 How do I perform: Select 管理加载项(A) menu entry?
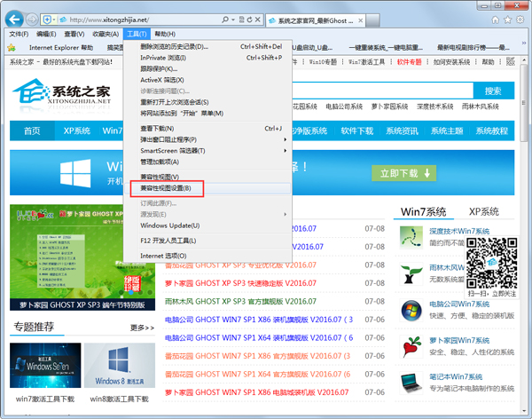click(x=207, y=162)
